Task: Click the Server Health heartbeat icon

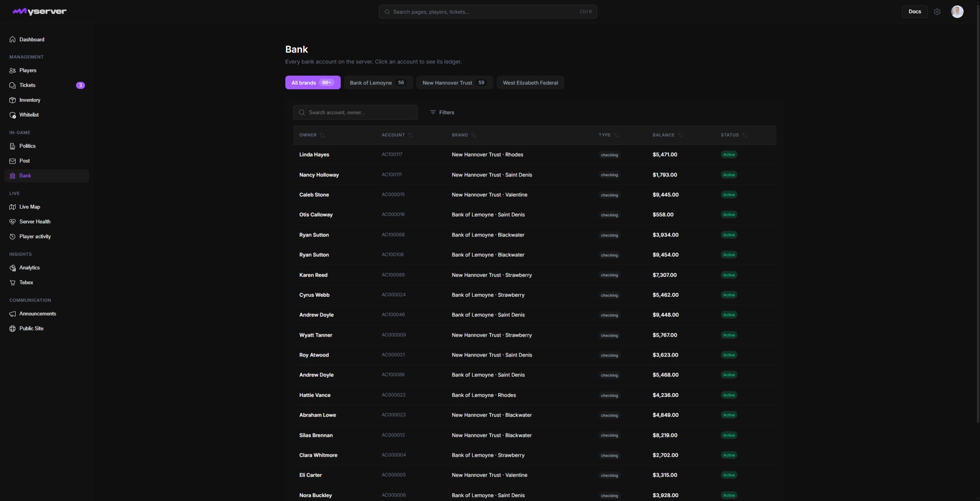Action: pos(13,222)
